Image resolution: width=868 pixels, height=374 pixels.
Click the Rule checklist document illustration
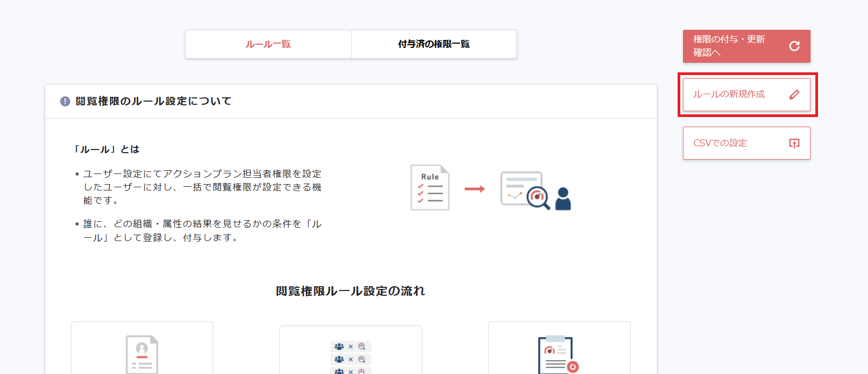(430, 188)
